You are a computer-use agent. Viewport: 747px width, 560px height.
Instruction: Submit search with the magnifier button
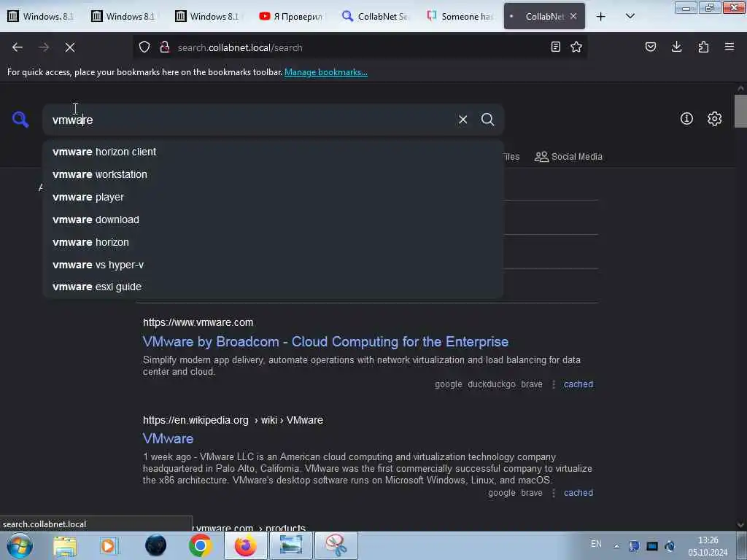487,120
